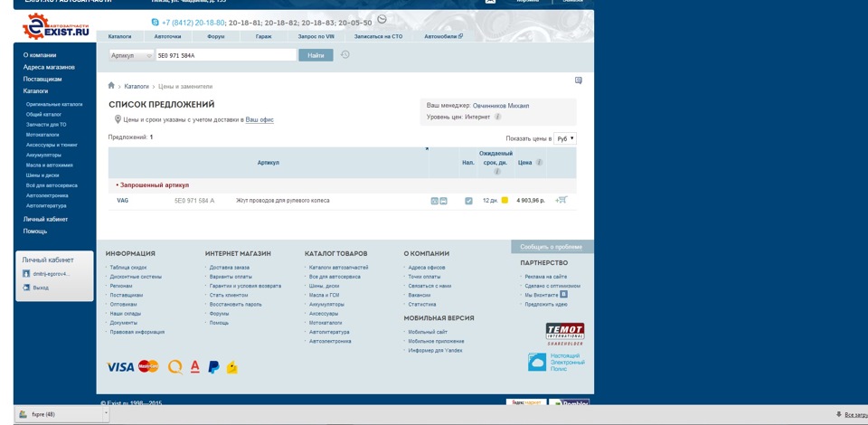This screenshot has width=868, height=425.
Task: Open Мобильное приложение footer link
Action: 436,342
